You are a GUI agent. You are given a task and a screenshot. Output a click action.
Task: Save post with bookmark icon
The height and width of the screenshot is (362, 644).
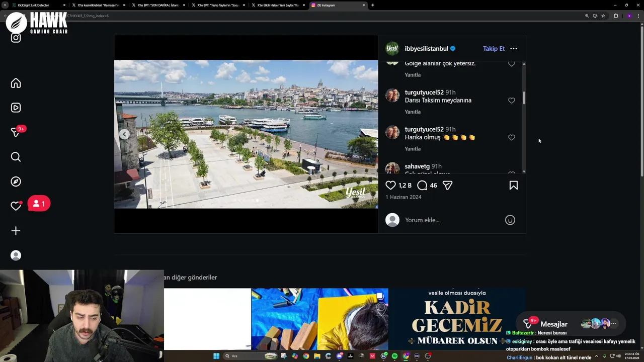click(513, 186)
